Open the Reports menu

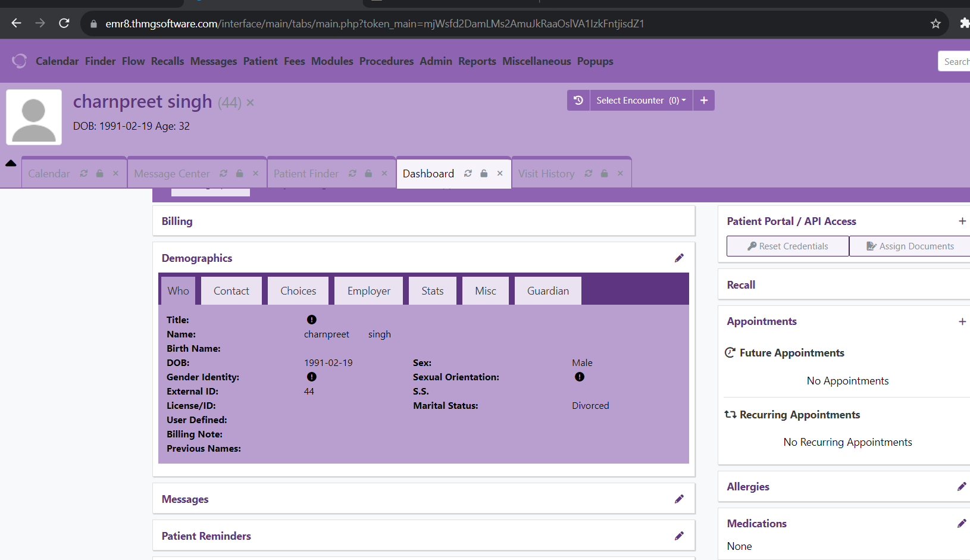tap(477, 61)
